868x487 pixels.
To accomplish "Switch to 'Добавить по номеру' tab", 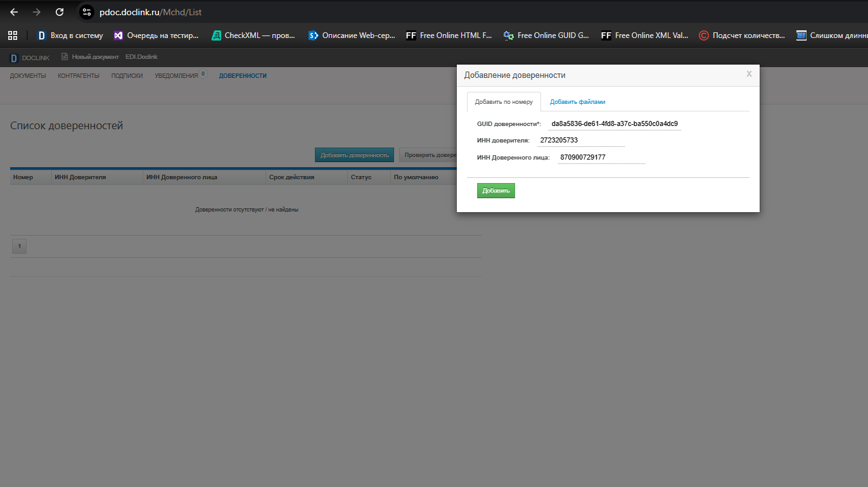I will pyautogui.click(x=504, y=102).
